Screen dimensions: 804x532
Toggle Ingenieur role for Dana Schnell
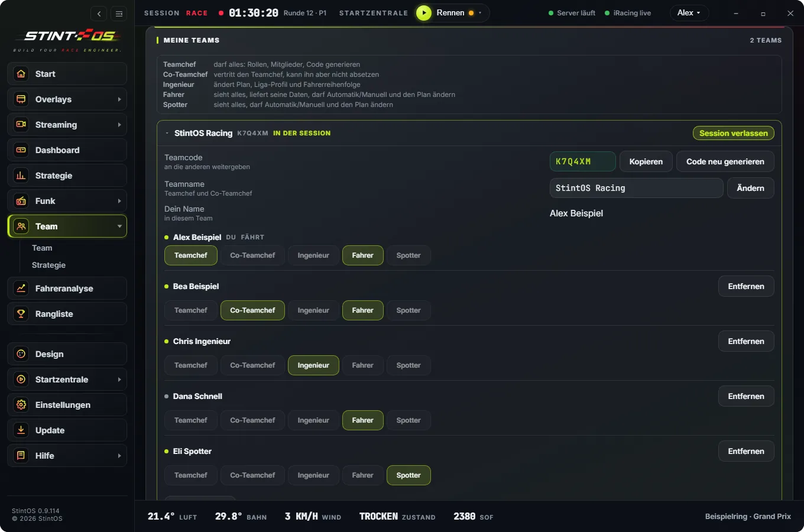click(x=313, y=420)
